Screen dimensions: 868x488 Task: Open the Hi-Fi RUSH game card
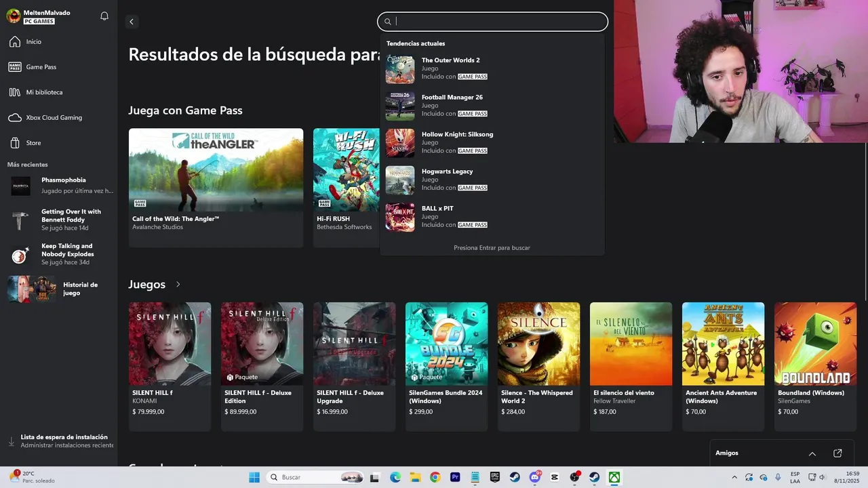pyautogui.click(x=347, y=188)
